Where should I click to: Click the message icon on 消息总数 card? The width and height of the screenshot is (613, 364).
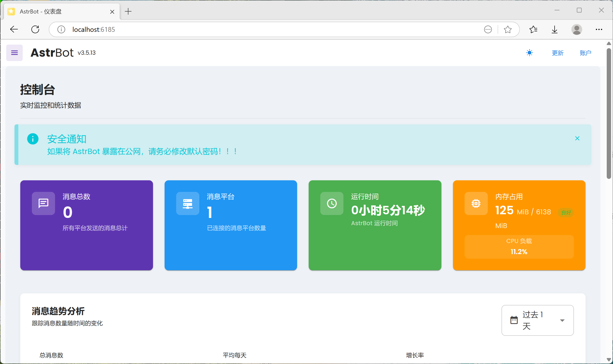43,203
